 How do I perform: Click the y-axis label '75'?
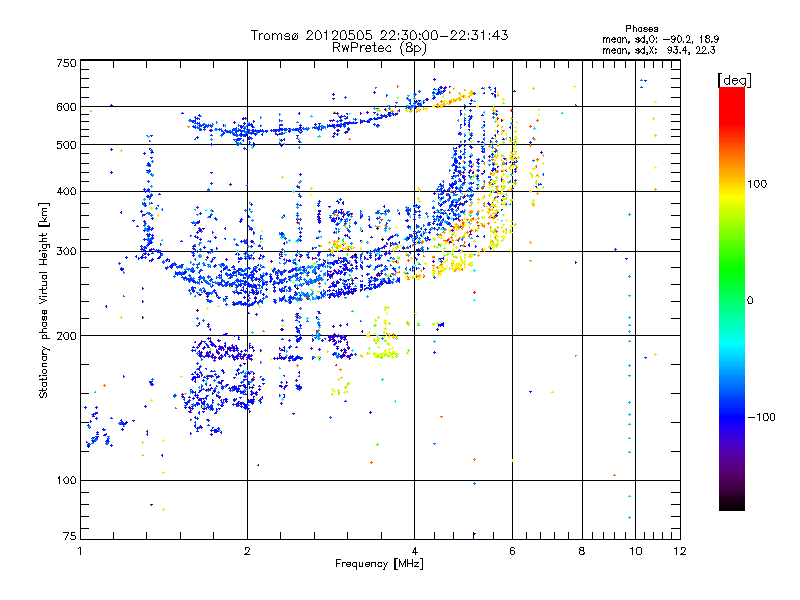70,536
